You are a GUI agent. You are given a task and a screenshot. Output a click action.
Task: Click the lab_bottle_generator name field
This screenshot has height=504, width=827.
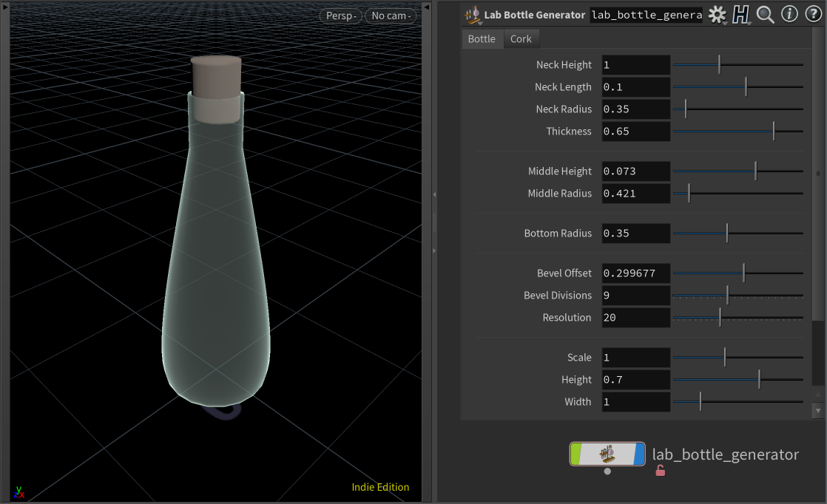click(x=646, y=14)
